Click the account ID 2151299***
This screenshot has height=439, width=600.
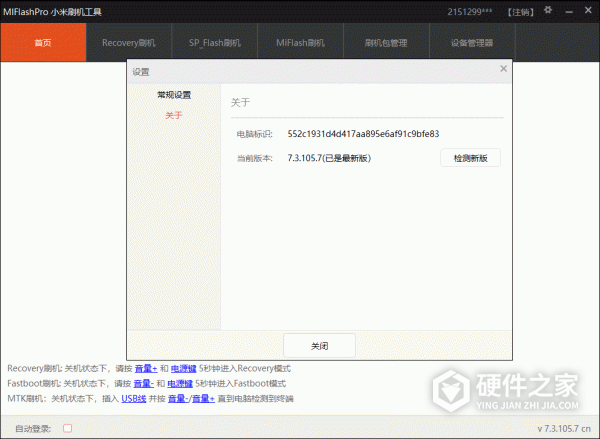[x=470, y=12]
